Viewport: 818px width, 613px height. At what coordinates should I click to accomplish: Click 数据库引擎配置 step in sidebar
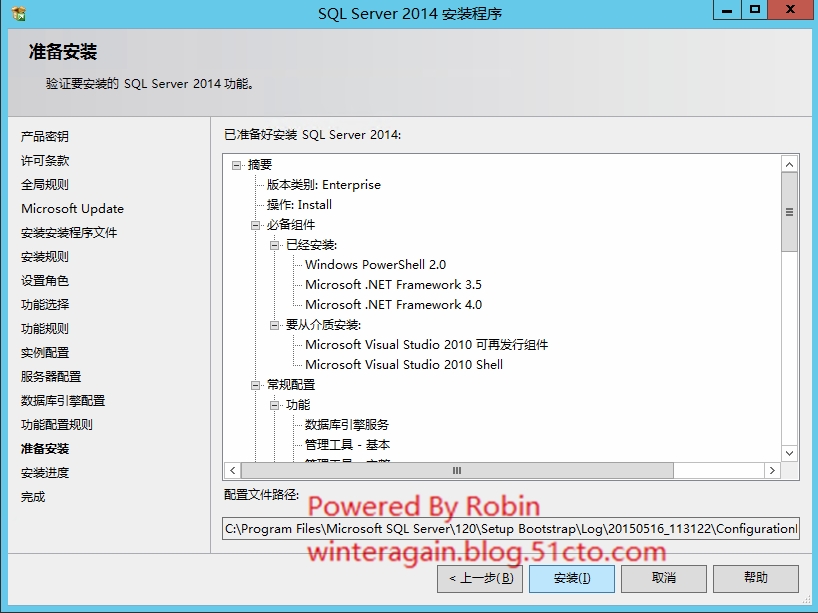click(63, 401)
